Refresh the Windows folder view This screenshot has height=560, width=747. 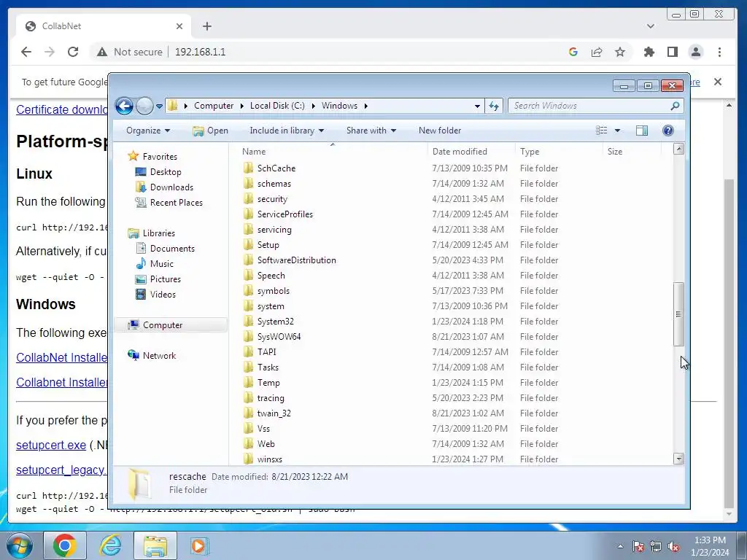(494, 106)
